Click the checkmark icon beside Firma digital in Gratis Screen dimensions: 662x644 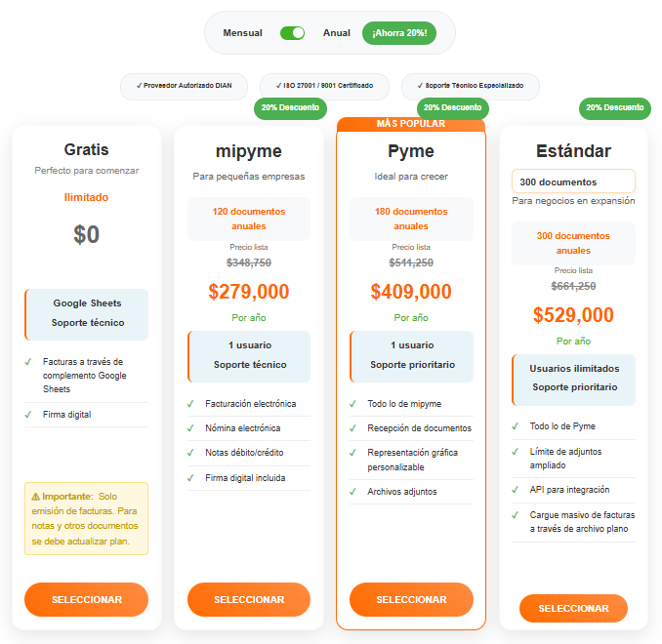tap(28, 415)
